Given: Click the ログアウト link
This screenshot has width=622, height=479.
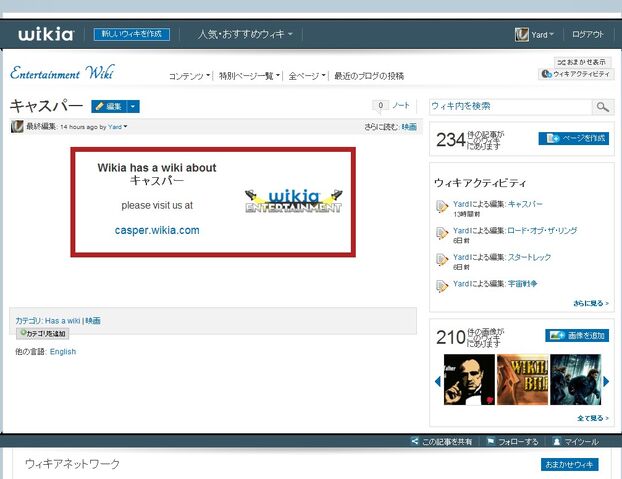Looking at the screenshot, I should coord(588,34).
